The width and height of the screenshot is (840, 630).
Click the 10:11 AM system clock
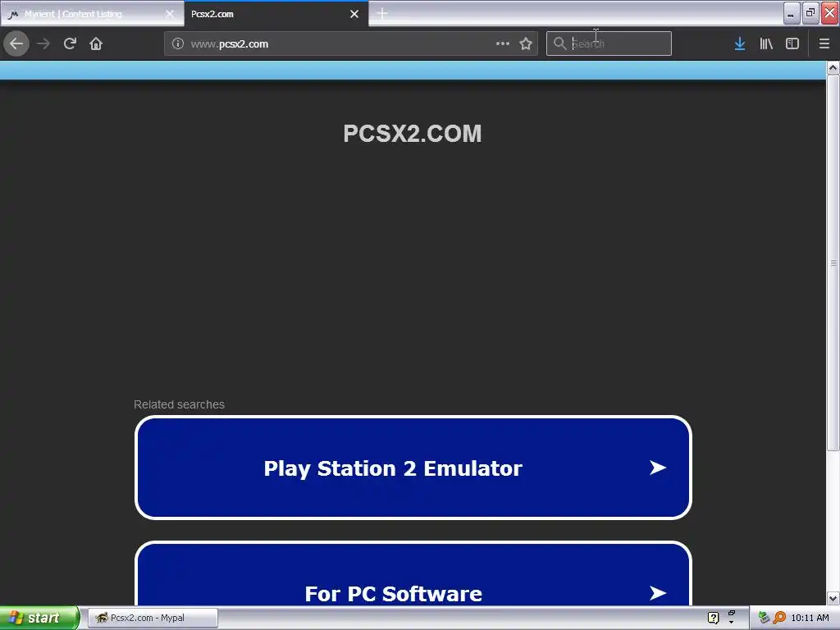810,618
